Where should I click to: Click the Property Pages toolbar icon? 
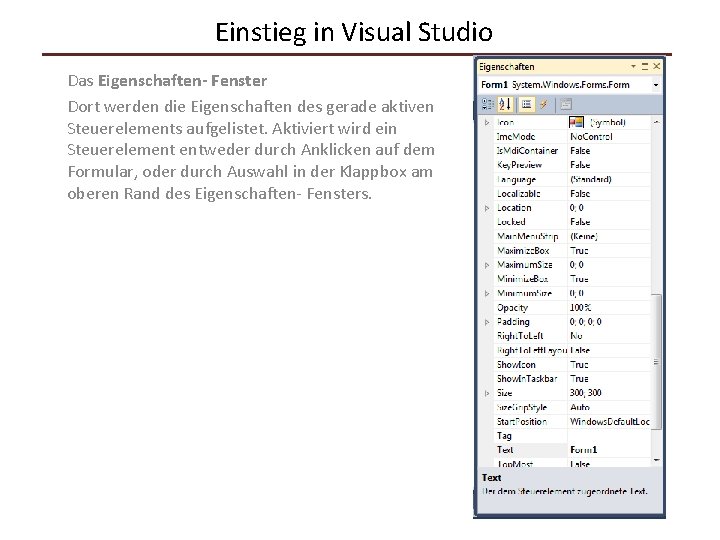point(566,105)
